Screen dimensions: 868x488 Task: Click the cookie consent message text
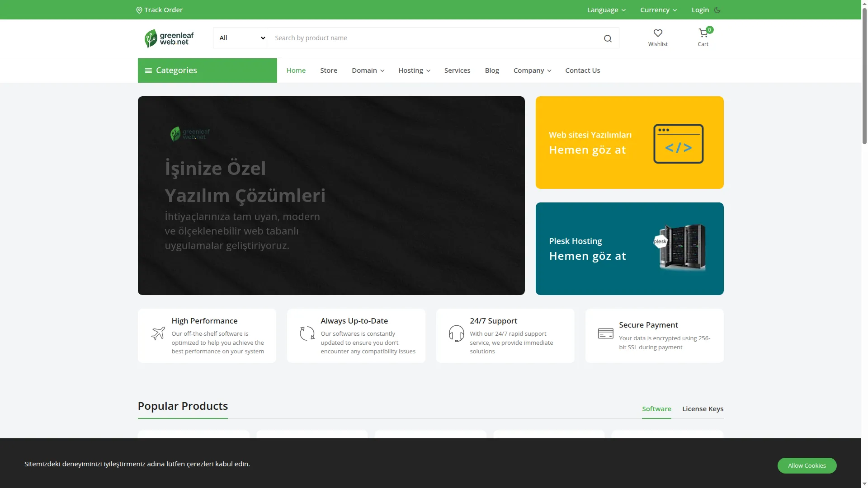point(137,464)
